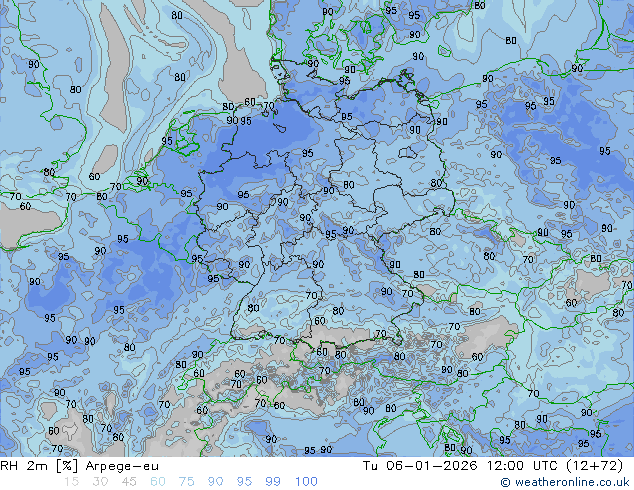The width and height of the screenshot is (634, 490).
Task: Click the 'RH 2m [%]' map title
Action: tap(39, 466)
